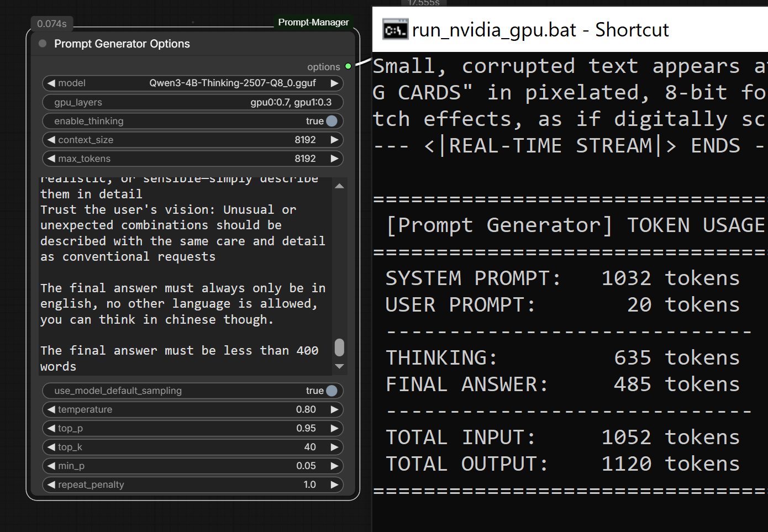Click the options output label
This screenshot has width=768, height=532.
[324, 67]
